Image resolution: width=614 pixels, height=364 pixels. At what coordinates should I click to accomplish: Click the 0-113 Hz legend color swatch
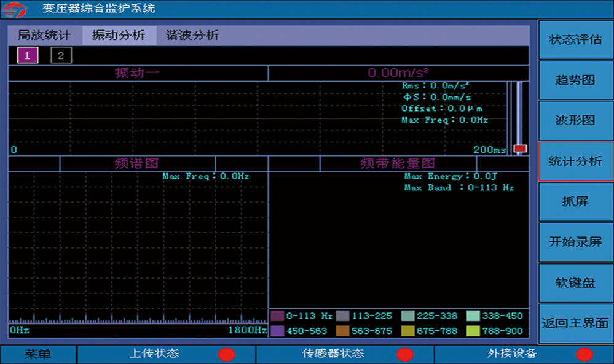click(x=277, y=316)
